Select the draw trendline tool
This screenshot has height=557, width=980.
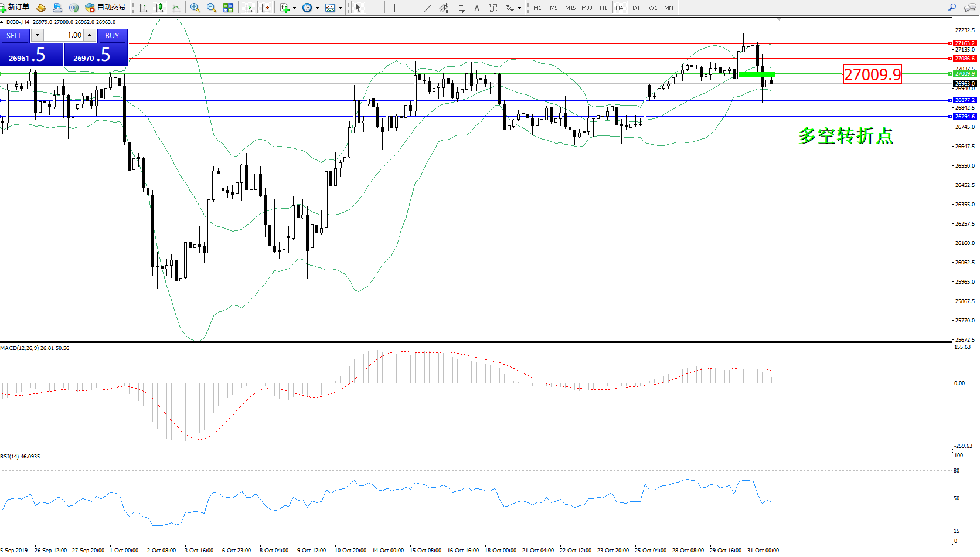[x=427, y=8]
